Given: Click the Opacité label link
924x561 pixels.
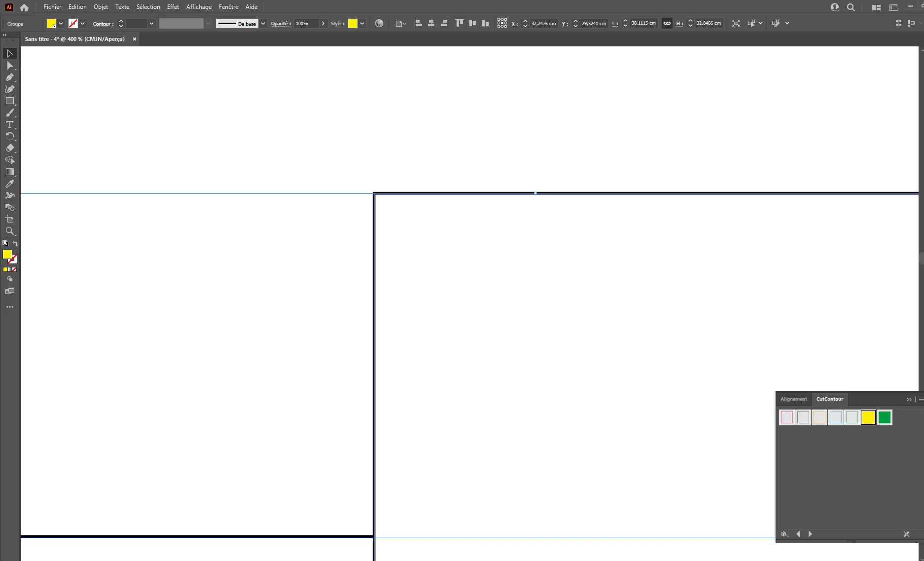Looking at the screenshot, I should pos(281,24).
